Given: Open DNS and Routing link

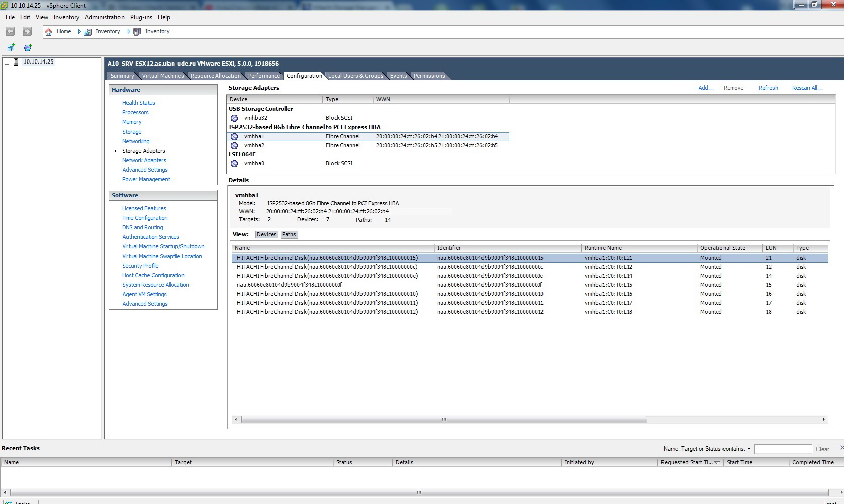Looking at the screenshot, I should coord(142,227).
